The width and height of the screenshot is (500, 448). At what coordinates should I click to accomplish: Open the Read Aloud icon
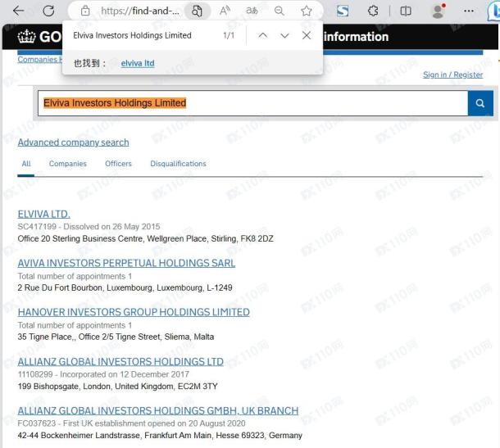225,11
